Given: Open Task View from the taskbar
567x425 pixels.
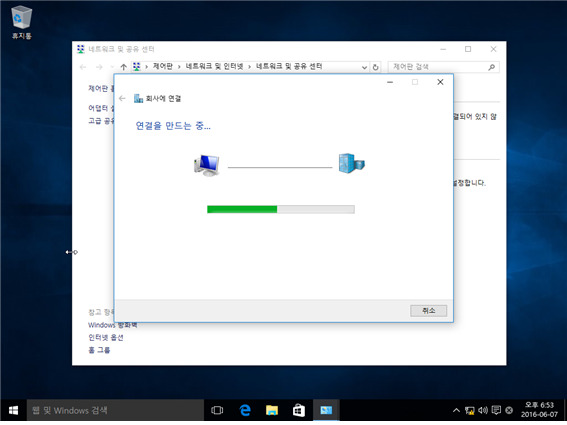Looking at the screenshot, I should [217, 410].
